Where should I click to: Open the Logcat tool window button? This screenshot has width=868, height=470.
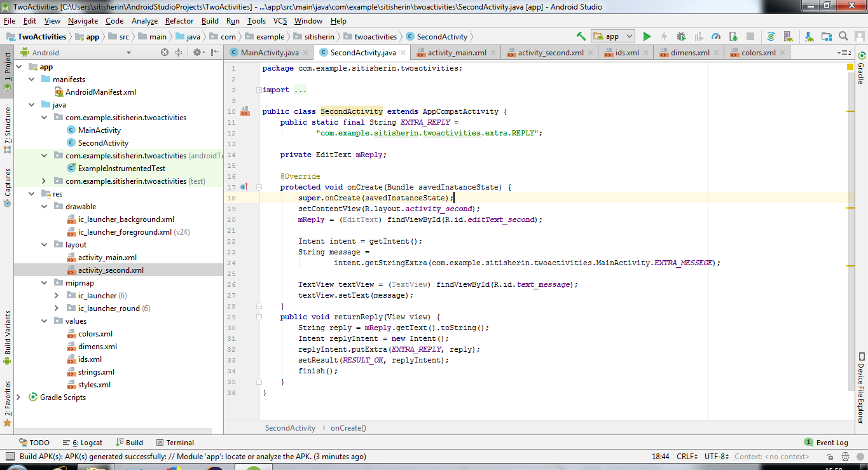click(x=83, y=443)
